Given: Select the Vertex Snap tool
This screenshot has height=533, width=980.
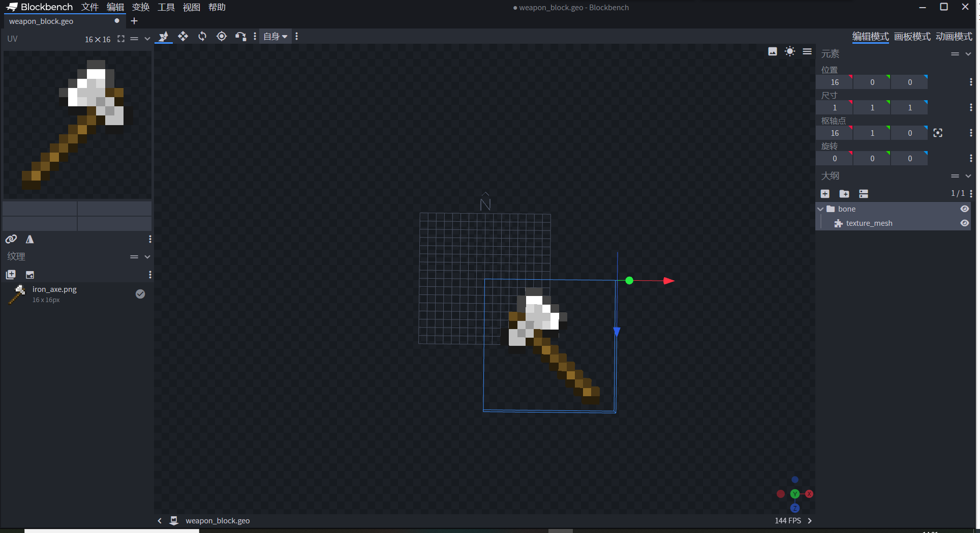Looking at the screenshot, I should tap(241, 36).
